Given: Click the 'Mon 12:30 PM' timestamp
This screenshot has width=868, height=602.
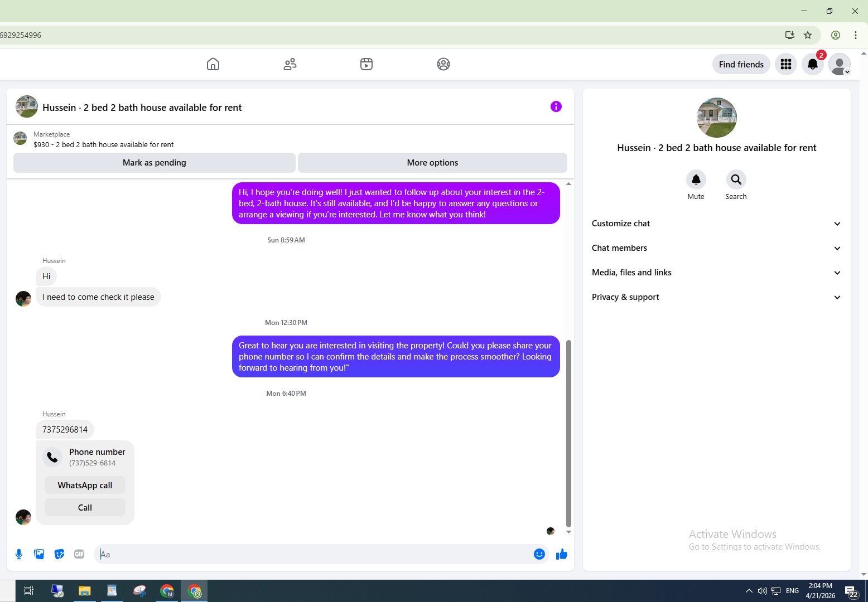Looking at the screenshot, I should [x=286, y=323].
